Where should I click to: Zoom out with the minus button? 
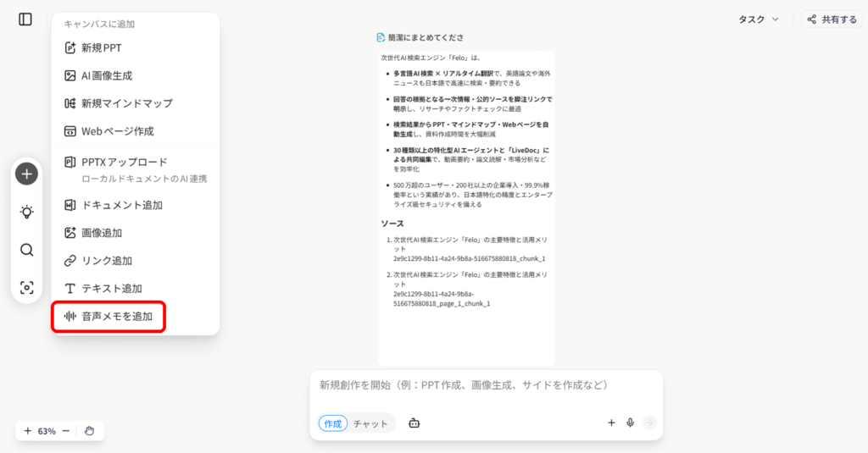[x=65, y=431]
